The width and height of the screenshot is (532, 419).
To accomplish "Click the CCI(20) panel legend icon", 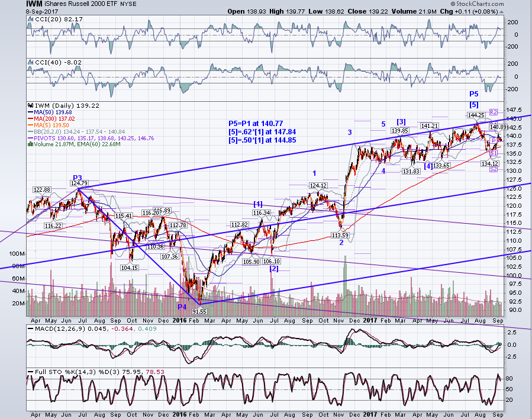I will (31, 20).
